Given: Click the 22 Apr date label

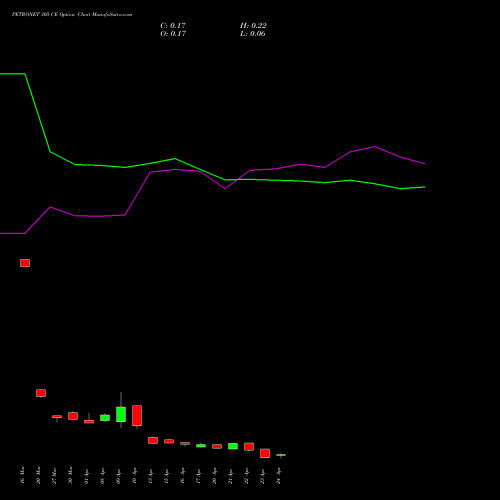Looking at the screenshot, I should [x=246, y=476].
